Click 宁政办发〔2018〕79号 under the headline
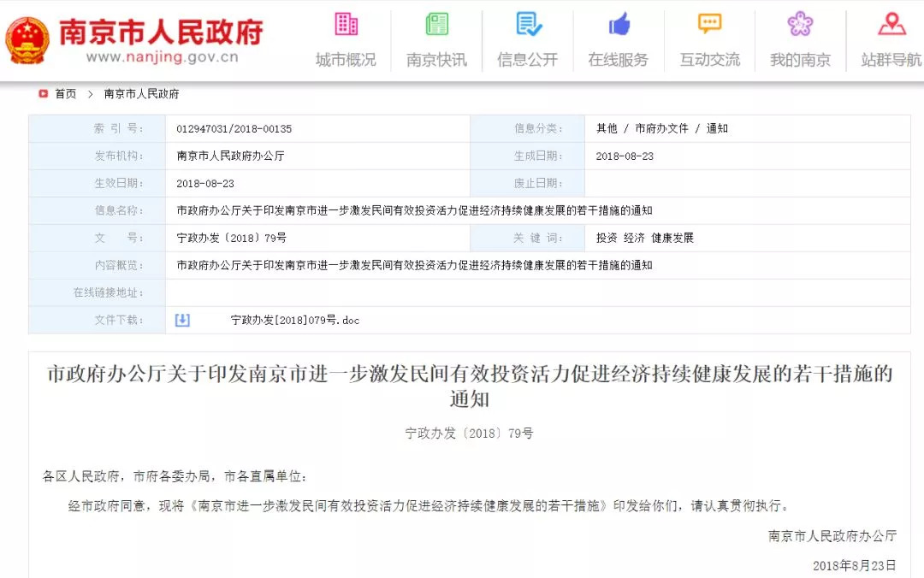The height and width of the screenshot is (578, 924). click(x=469, y=433)
